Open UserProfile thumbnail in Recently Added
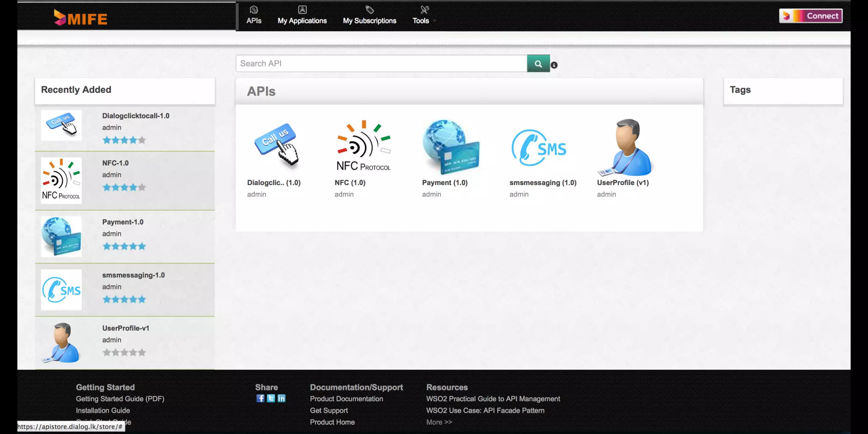This screenshot has width=868, height=434. click(x=61, y=343)
